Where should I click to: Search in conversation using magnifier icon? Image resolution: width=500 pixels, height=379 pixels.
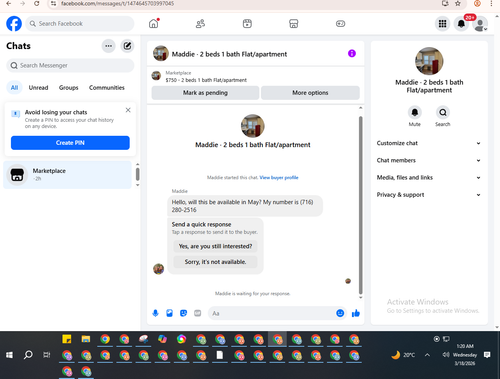[443, 112]
